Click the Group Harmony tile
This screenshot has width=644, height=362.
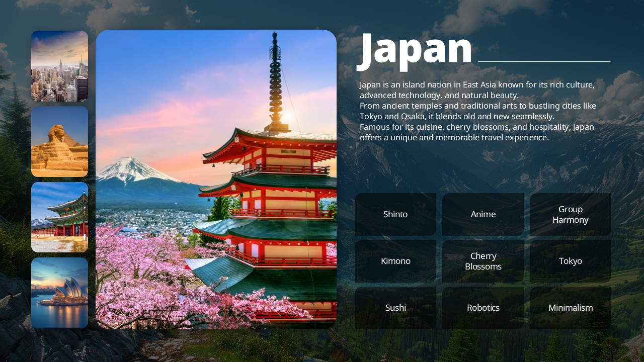570,214
